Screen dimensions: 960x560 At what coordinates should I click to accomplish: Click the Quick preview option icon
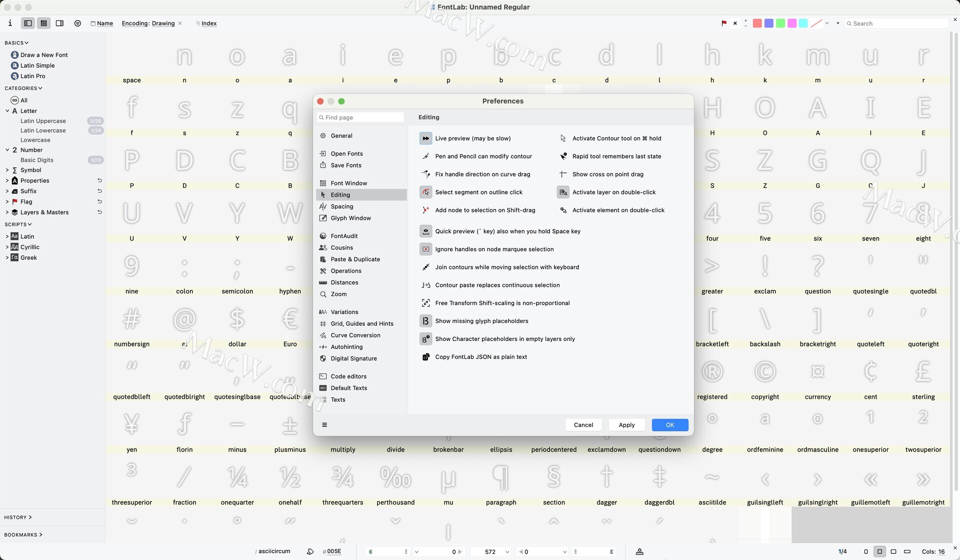coord(425,231)
